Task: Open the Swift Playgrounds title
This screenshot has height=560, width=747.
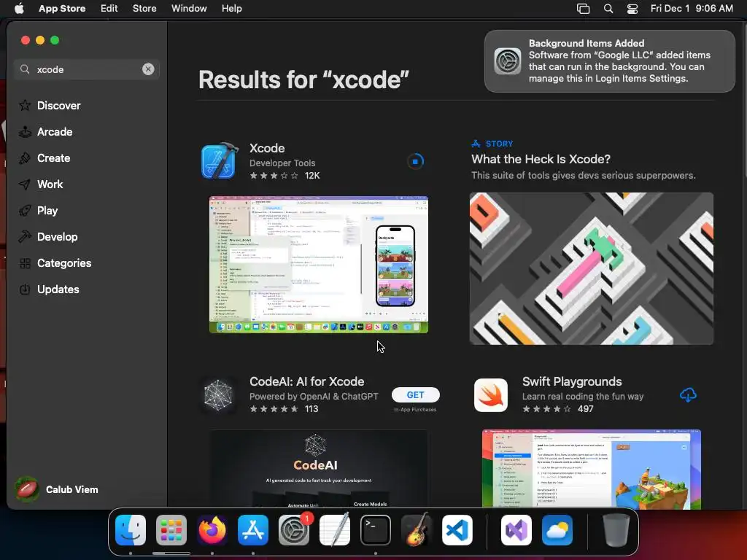Action: pyautogui.click(x=572, y=381)
